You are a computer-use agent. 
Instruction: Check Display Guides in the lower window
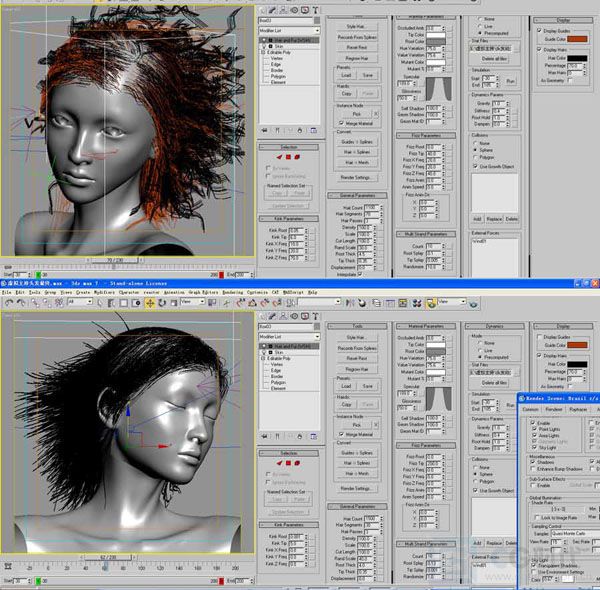539,337
